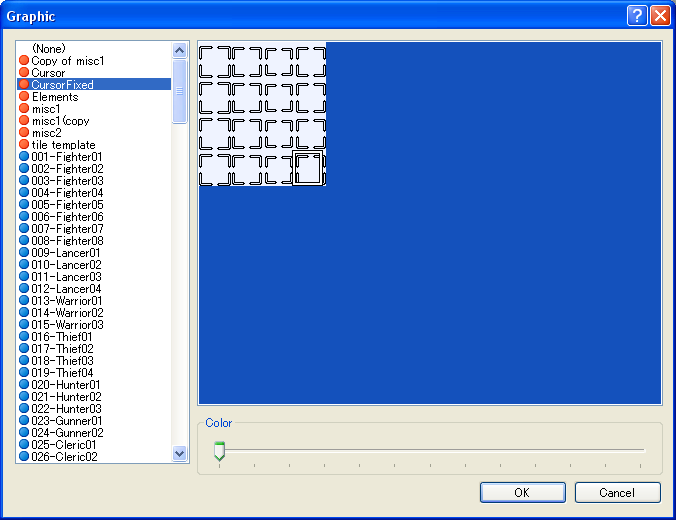Choose 009-Lancer01 from the list

66,253
